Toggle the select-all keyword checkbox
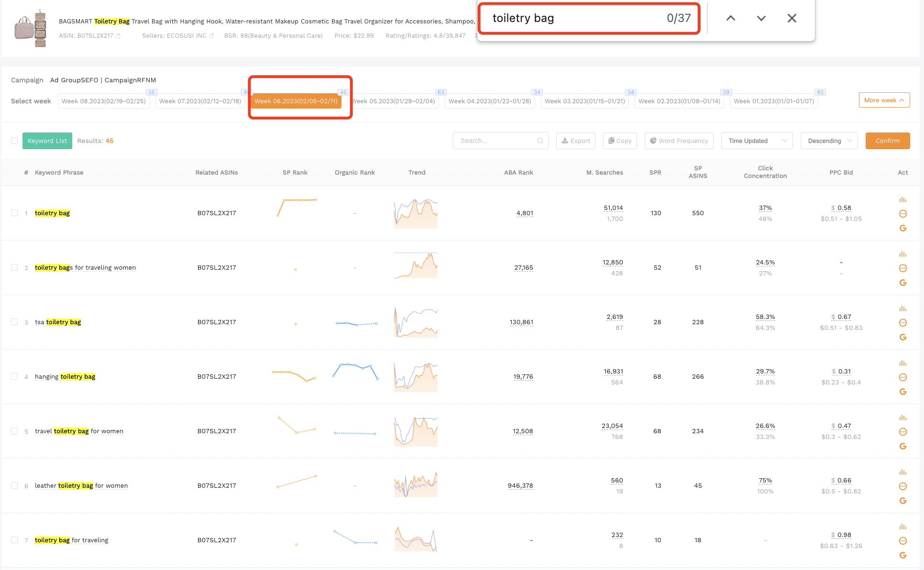 coord(14,141)
